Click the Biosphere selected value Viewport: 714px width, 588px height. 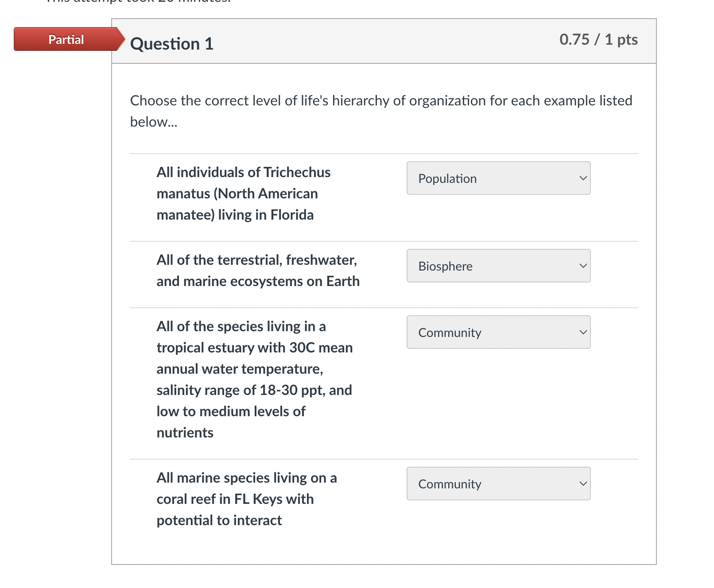(x=445, y=266)
